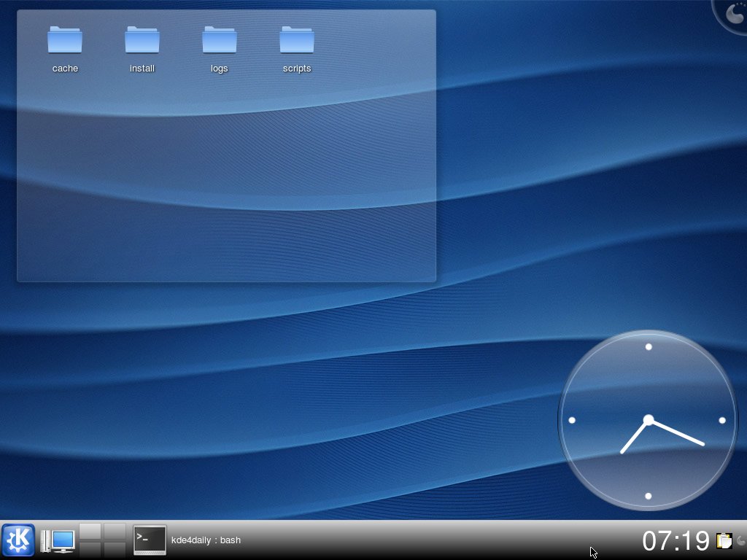Click the analog clock widget
Viewport: 747px width, 560px height.
(x=648, y=420)
